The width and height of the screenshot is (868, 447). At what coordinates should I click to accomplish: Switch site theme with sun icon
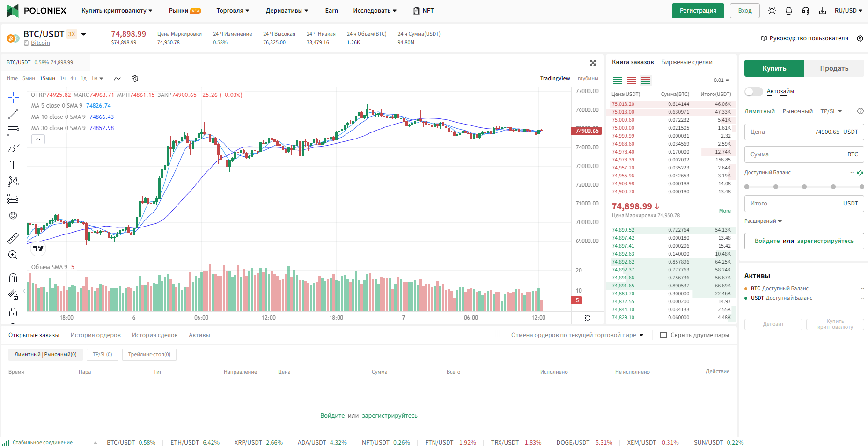click(x=772, y=11)
